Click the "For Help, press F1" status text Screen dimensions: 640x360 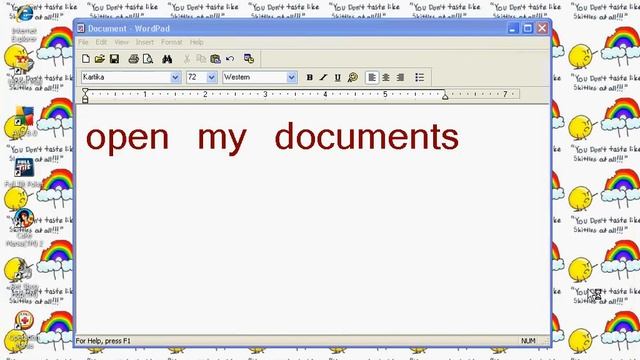(103, 341)
